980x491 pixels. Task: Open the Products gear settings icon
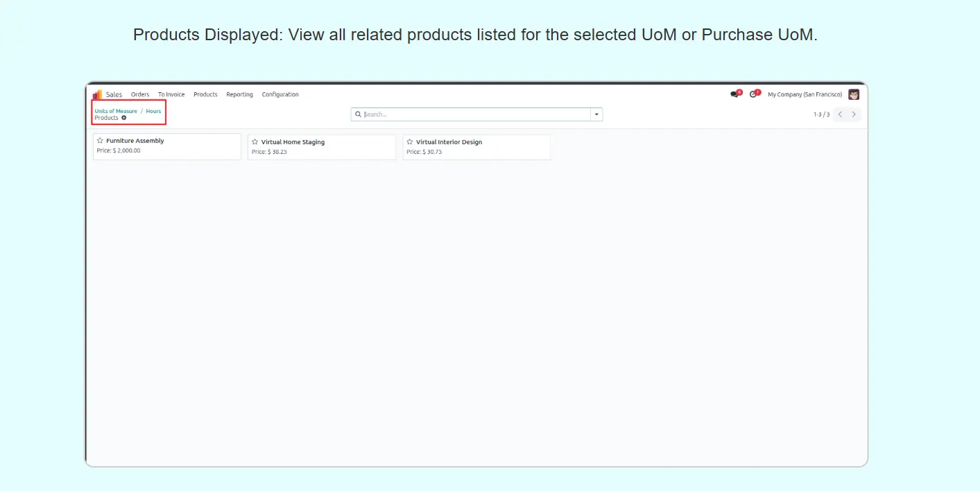(x=124, y=118)
